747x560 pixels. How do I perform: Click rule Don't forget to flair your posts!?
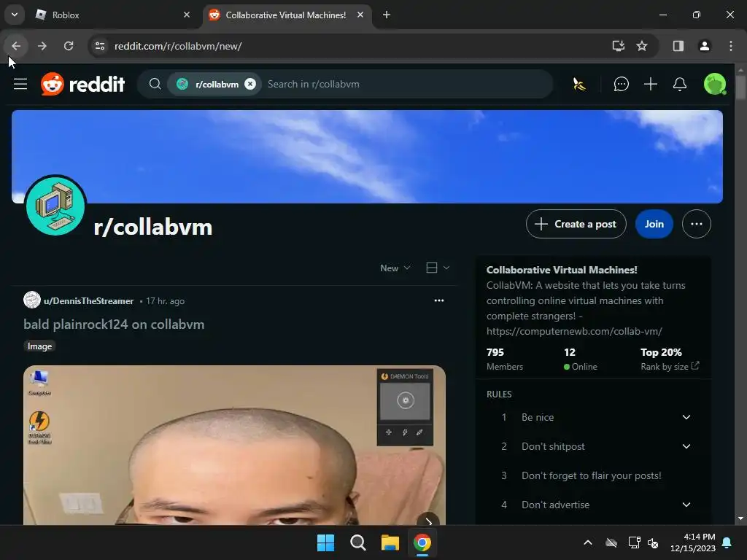coord(591,475)
